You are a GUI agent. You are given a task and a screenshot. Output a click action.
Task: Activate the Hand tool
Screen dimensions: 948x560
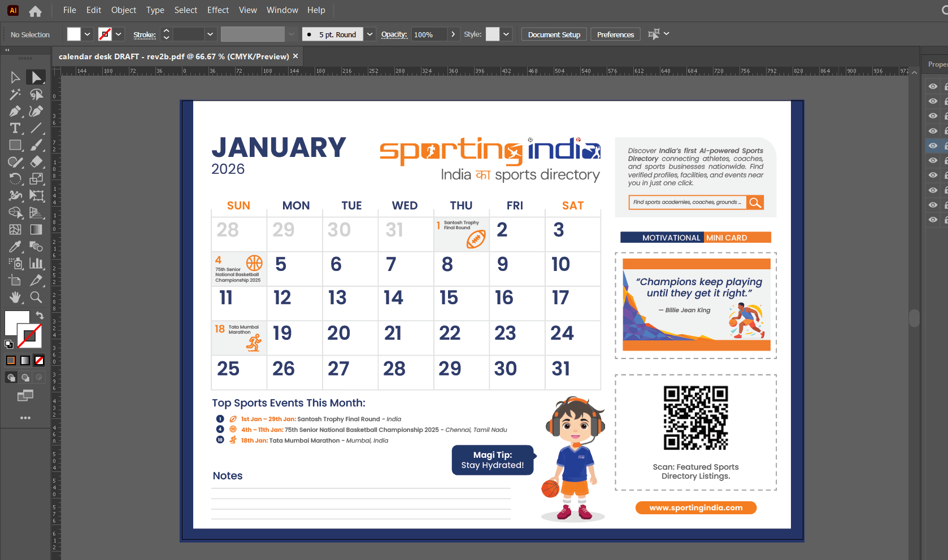coord(15,297)
